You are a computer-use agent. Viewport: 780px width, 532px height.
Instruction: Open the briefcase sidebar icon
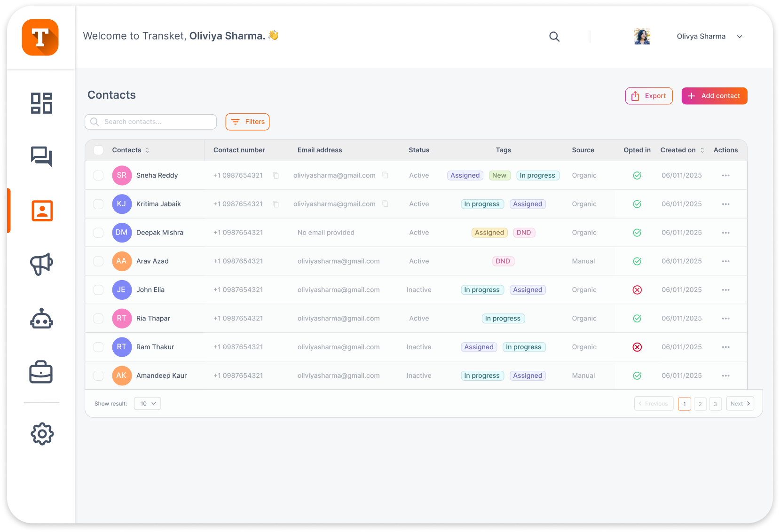point(41,372)
